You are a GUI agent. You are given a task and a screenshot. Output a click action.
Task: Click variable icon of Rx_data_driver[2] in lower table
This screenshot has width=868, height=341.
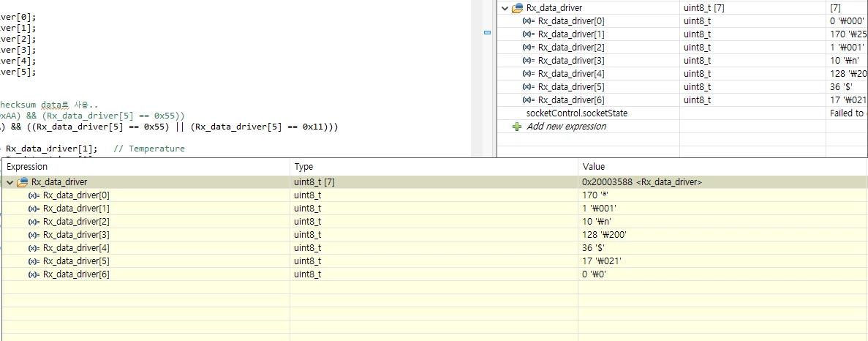pos(34,222)
